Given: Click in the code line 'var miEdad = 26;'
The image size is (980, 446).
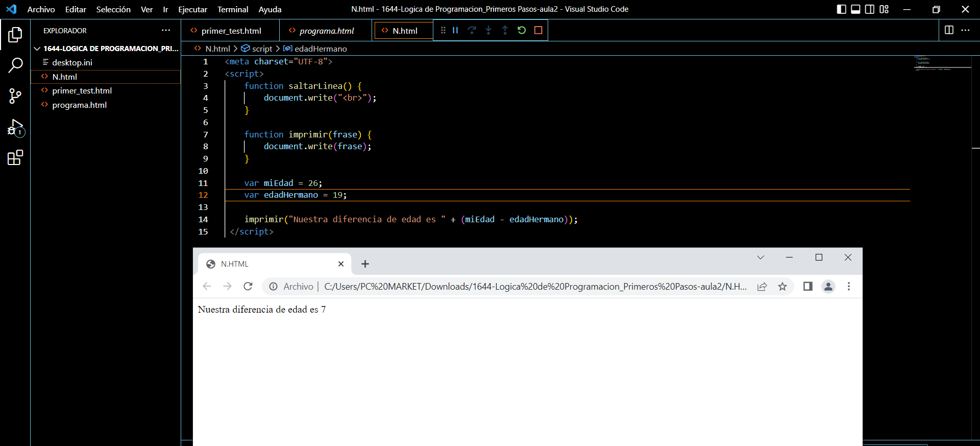Looking at the screenshot, I should tap(283, 183).
